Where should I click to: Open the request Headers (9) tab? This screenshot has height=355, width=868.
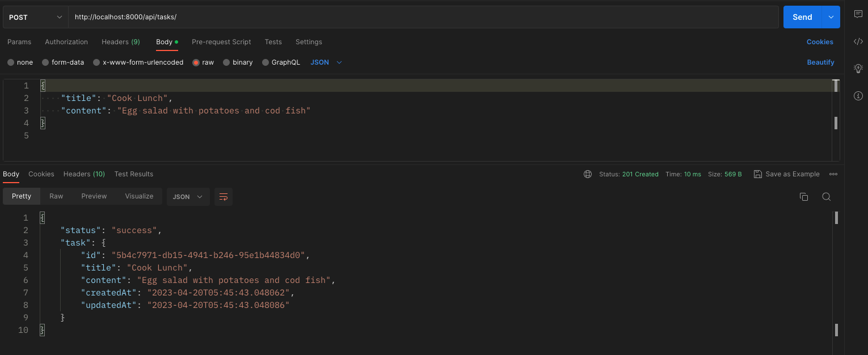121,42
